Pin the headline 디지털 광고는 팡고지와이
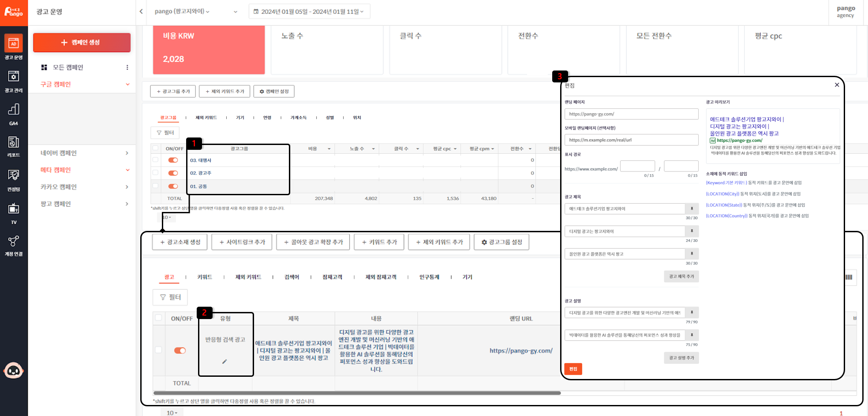This screenshot has width=868, height=416. pos(692,231)
